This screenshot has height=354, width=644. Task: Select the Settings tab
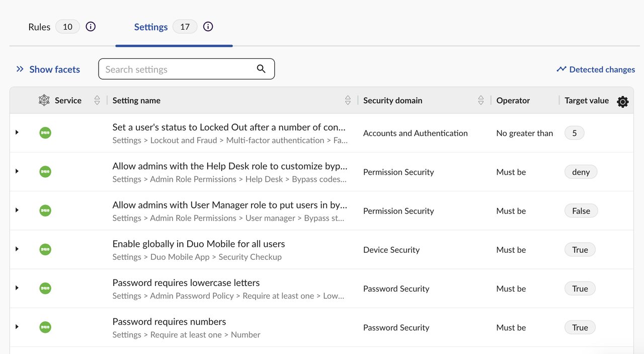150,27
